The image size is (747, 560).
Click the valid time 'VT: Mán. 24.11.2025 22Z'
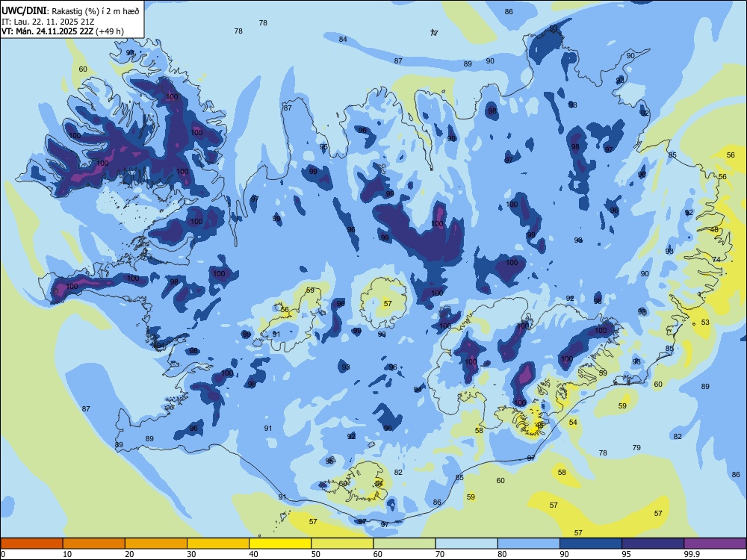point(48,31)
